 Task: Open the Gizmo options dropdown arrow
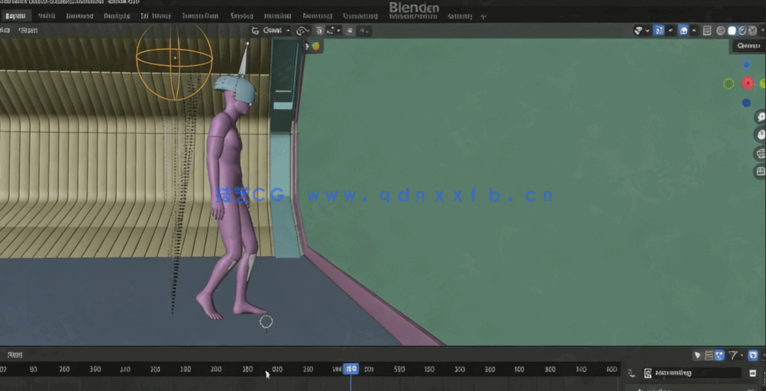[x=671, y=31]
